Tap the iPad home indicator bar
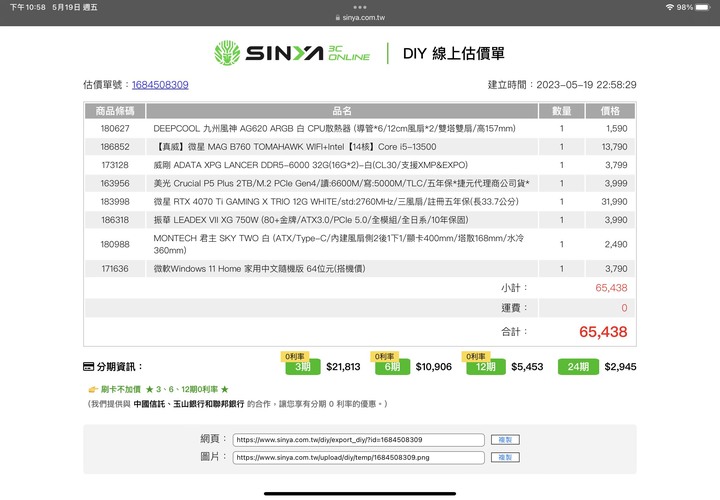Image resolution: width=720 pixels, height=500 pixels. [360, 494]
